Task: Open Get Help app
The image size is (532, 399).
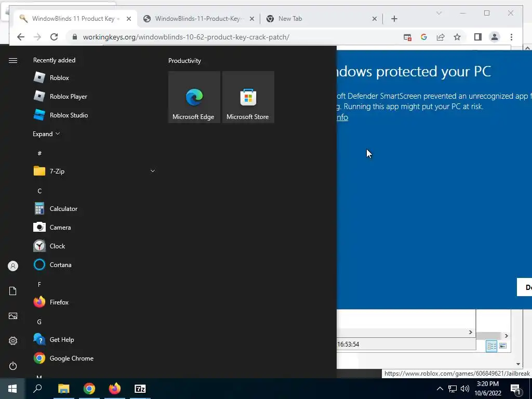Action: 95,339
